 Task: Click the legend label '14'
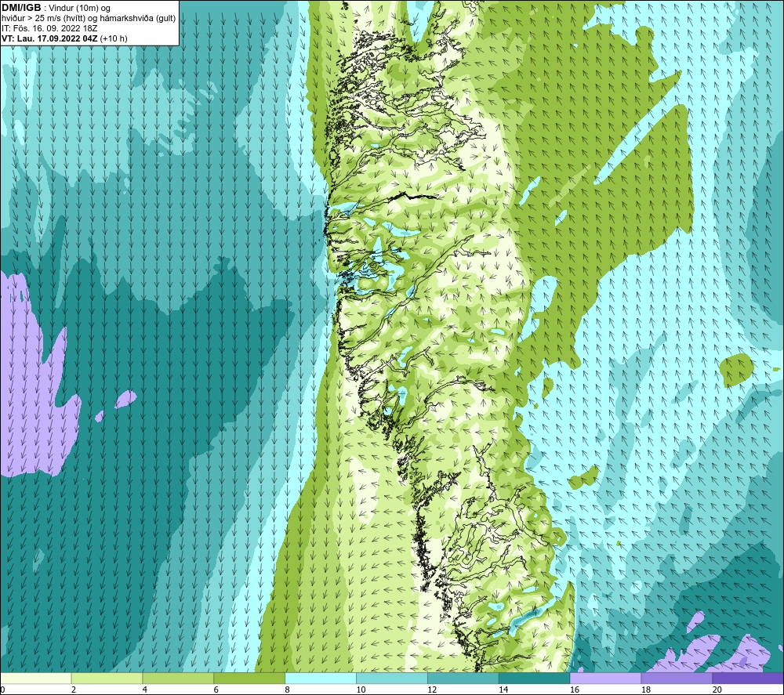[503, 690]
